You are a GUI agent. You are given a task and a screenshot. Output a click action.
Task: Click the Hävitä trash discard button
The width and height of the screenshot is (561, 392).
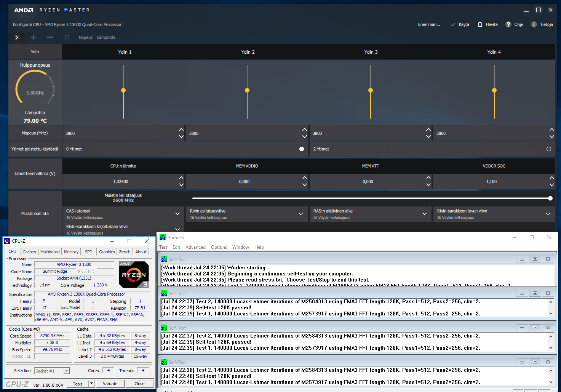(488, 24)
